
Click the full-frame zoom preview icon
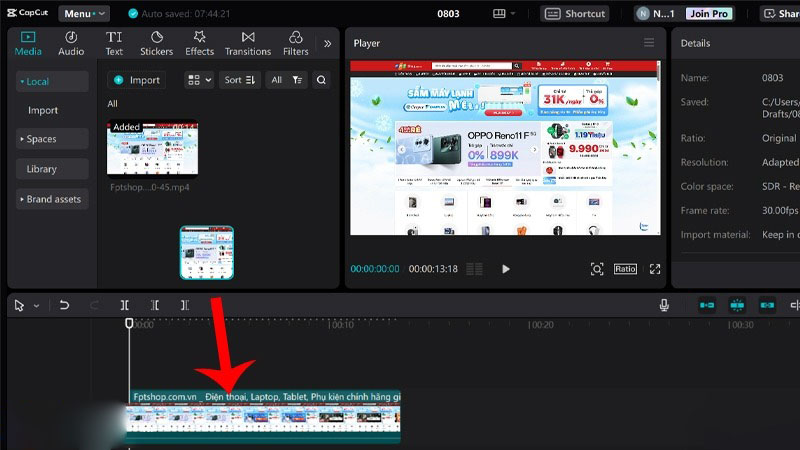(x=597, y=269)
